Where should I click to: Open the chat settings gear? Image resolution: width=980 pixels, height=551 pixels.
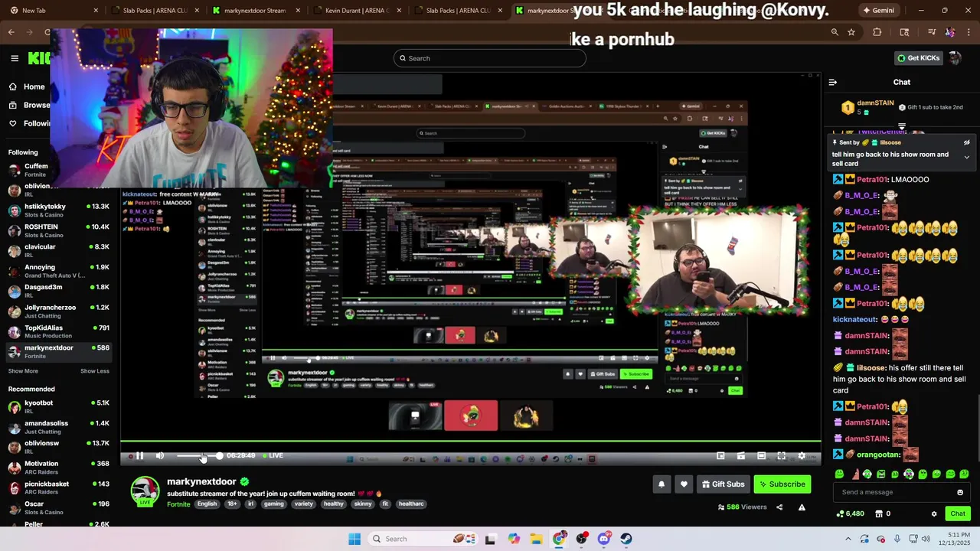click(x=933, y=514)
